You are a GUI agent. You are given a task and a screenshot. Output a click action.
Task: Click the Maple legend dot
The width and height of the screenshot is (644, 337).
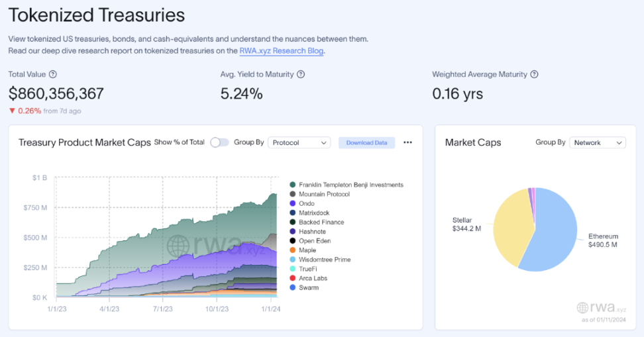point(293,250)
